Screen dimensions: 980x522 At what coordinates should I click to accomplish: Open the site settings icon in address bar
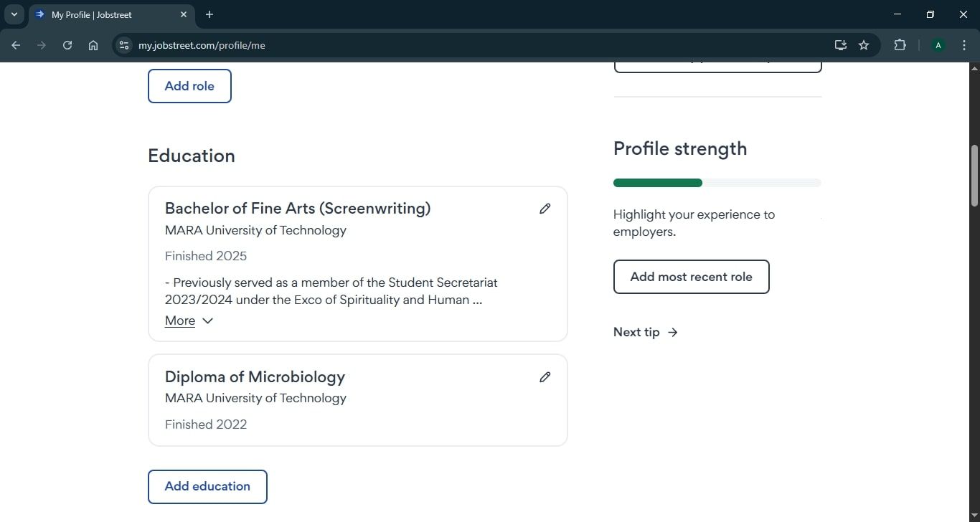click(123, 45)
